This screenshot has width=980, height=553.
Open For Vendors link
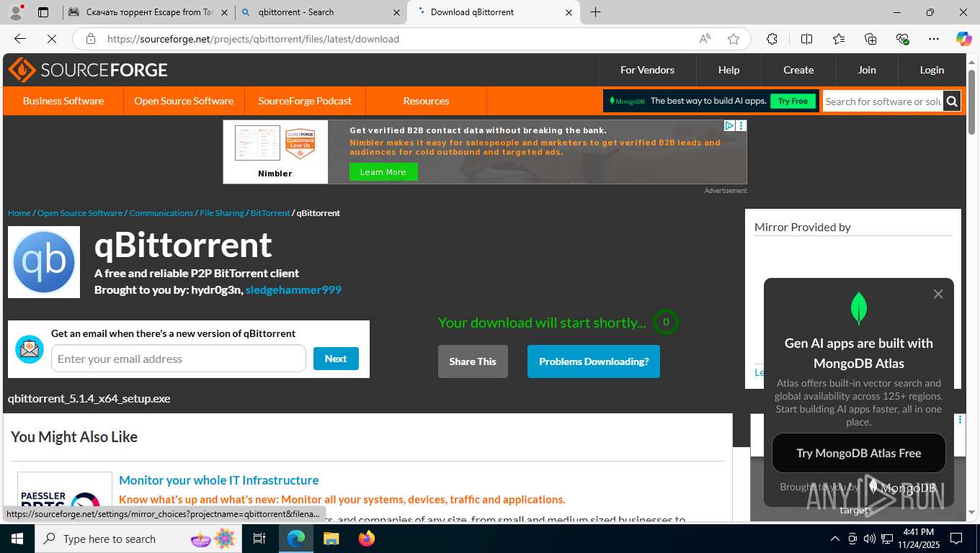coord(647,70)
